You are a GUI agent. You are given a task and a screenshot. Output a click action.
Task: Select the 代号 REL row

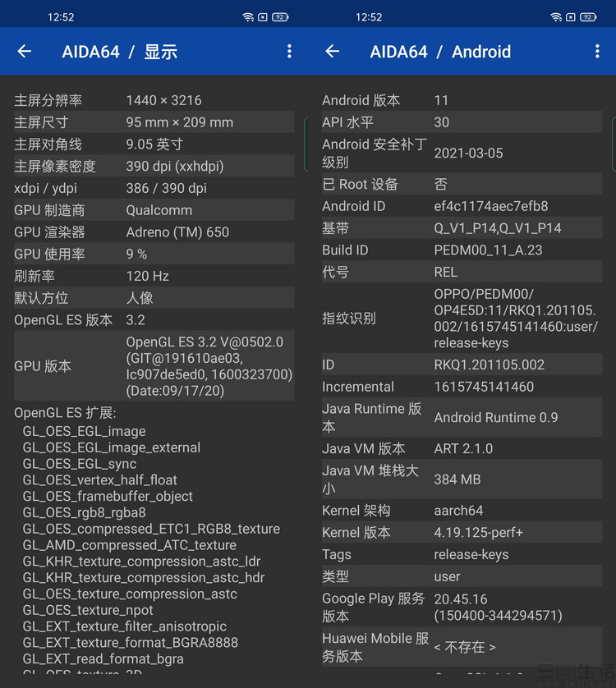(462, 272)
